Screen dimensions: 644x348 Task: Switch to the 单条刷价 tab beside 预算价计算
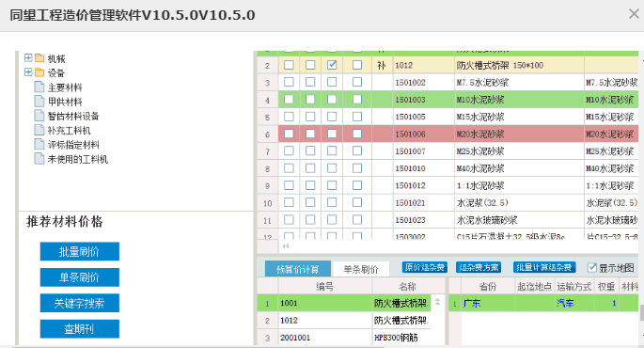click(361, 269)
